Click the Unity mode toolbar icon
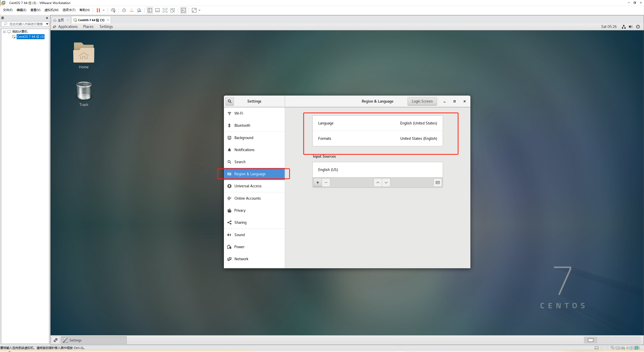This screenshot has height=352, width=644. click(173, 10)
